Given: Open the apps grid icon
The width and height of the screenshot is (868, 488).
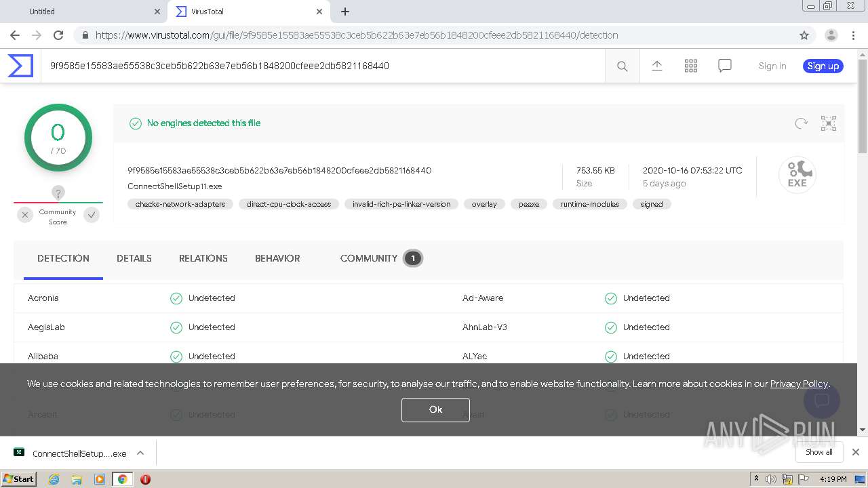Looking at the screenshot, I should coord(690,66).
